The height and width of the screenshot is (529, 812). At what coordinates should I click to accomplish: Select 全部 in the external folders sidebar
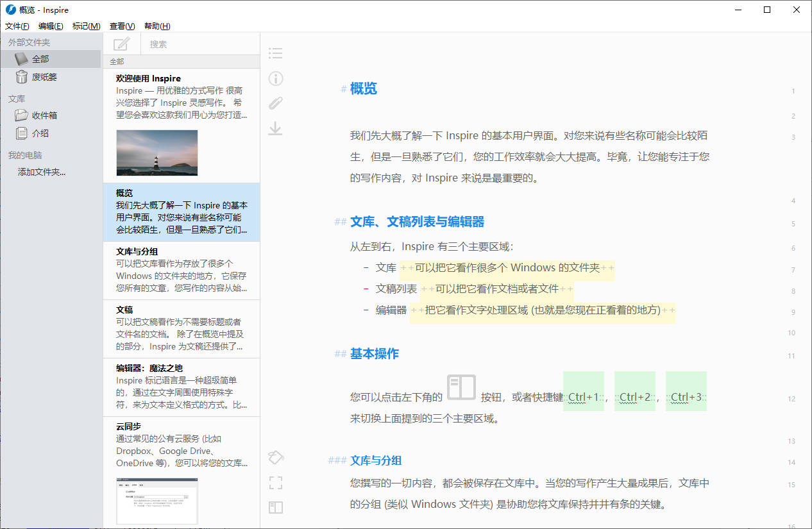(51, 59)
